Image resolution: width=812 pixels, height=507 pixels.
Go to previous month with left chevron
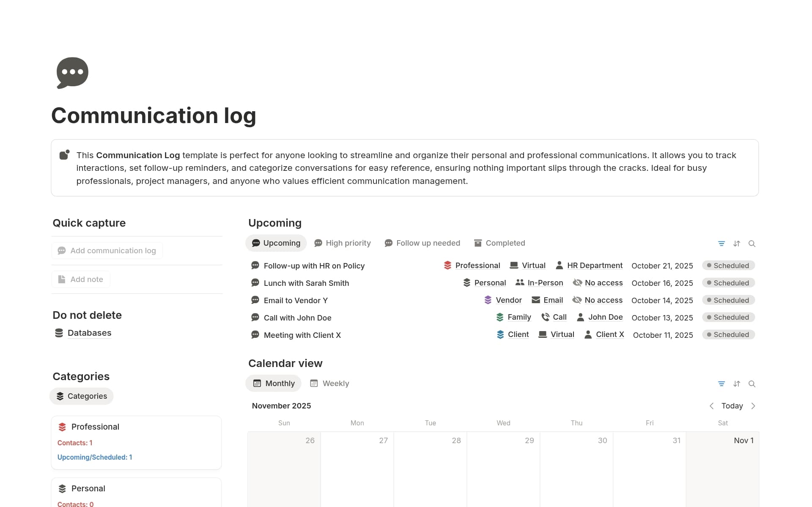pos(712,406)
